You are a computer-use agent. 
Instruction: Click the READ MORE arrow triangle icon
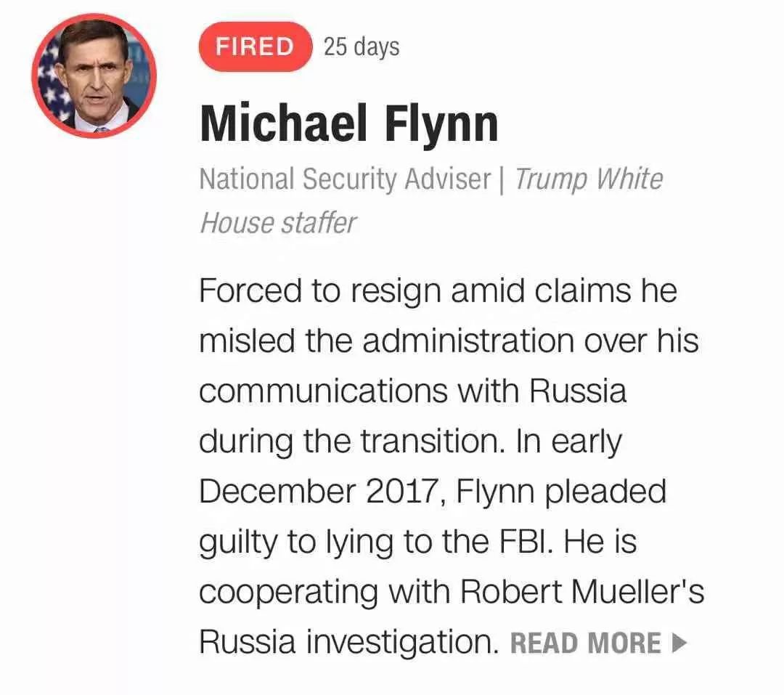(x=679, y=643)
